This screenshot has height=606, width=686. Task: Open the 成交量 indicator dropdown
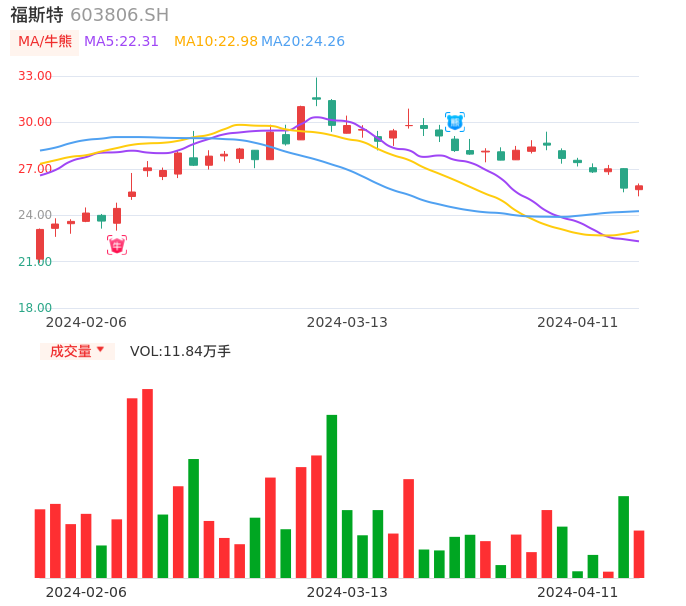pyautogui.click(x=77, y=351)
